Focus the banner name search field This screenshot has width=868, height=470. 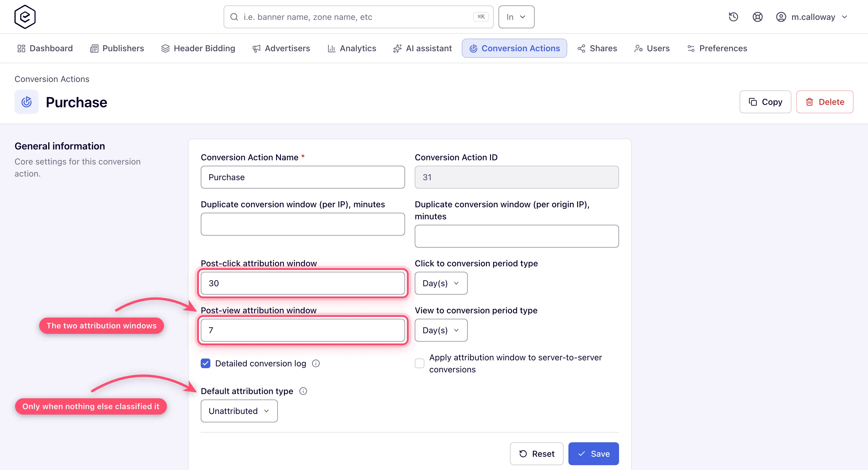[x=359, y=17]
